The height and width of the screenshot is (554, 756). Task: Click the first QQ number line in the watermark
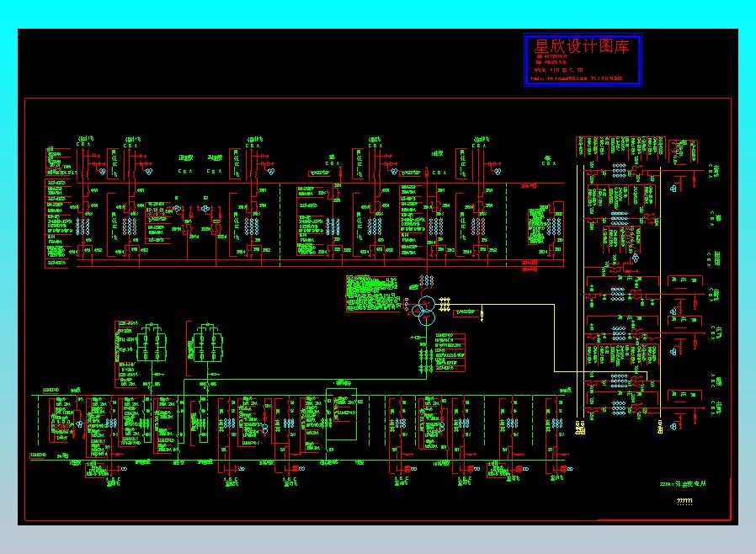[551, 56]
